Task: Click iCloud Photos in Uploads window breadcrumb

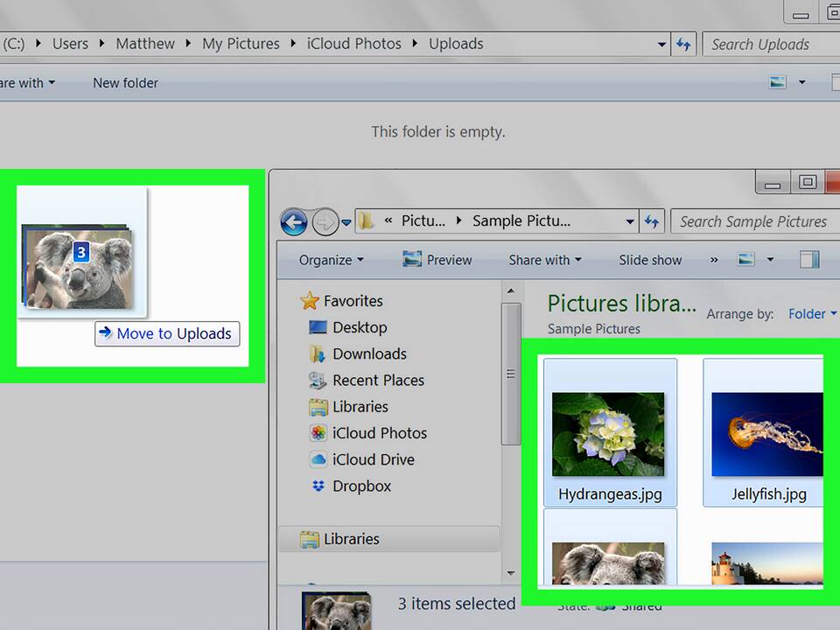Action: point(353,44)
